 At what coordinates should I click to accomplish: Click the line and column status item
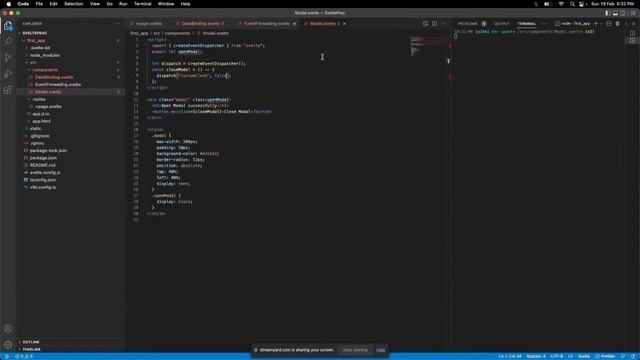click(x=509, y=356)
